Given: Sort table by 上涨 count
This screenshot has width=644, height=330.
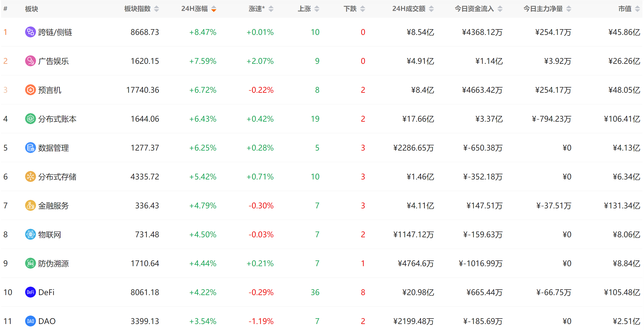Looking at the screenshot, I should [x=317, y=9].
